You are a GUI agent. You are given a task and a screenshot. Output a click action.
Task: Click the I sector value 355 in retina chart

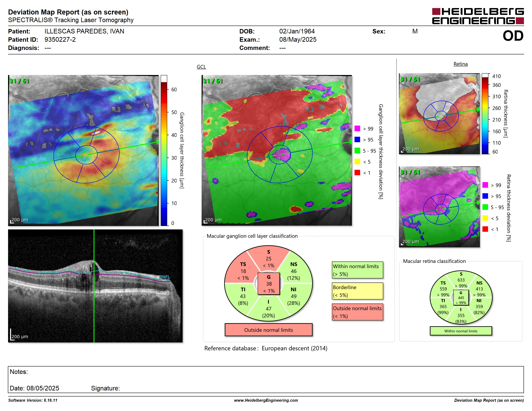pyautogui.click(x=461, y=315)
